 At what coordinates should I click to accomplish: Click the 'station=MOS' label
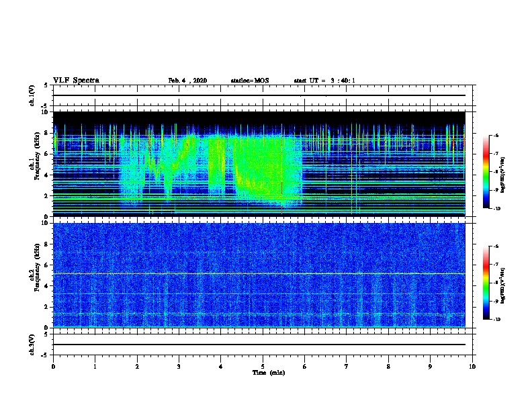[x=250, y=81]
